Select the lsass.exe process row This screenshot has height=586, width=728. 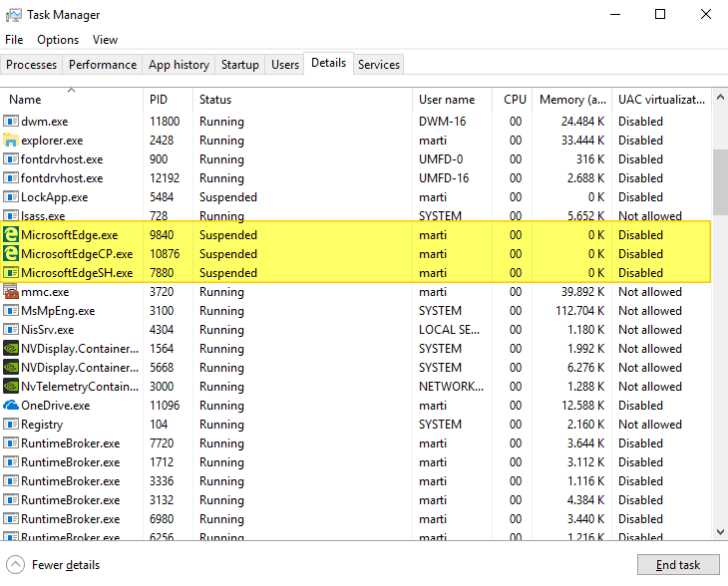[x=356, y=215]
